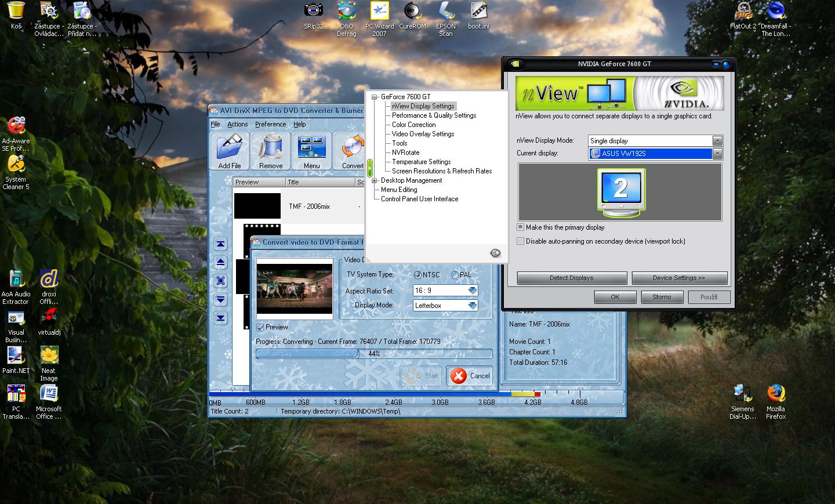Click the Remove trash can toolbar icon

271,151
